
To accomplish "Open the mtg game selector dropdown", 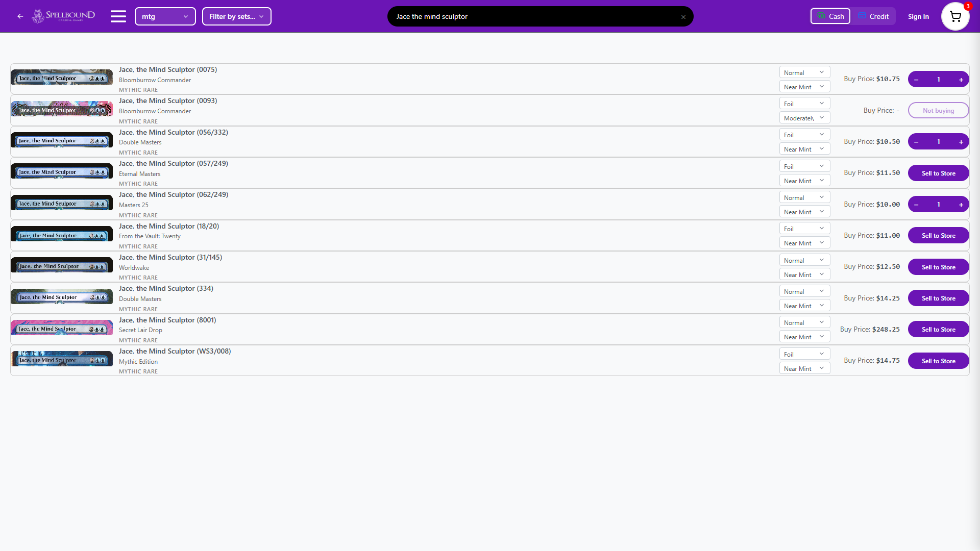I will tap(165, 16).
